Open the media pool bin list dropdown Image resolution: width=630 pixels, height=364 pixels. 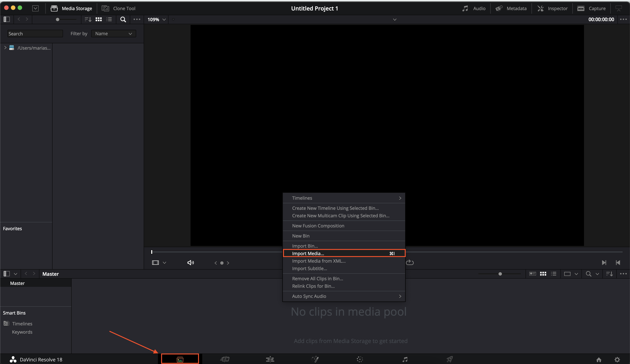coord(16,274)
